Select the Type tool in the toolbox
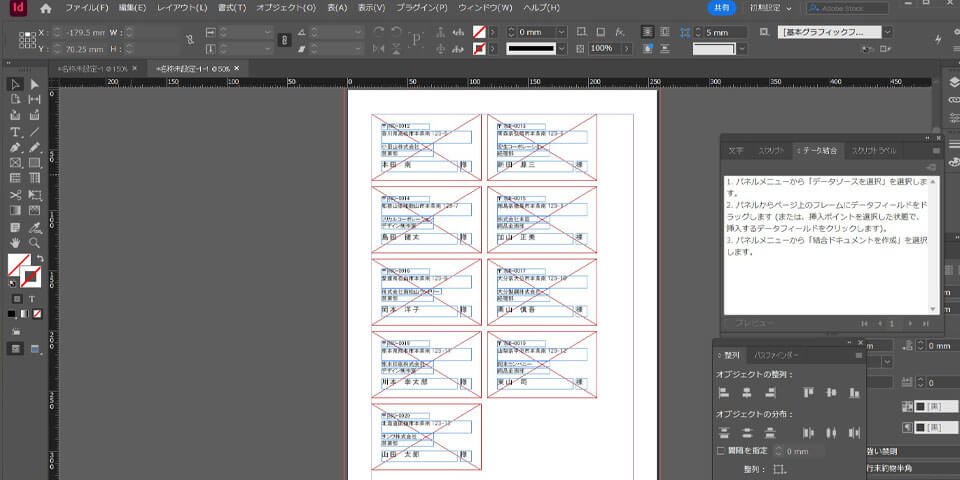This screenshot has height=480, width=960. click(x=15, y=132)
